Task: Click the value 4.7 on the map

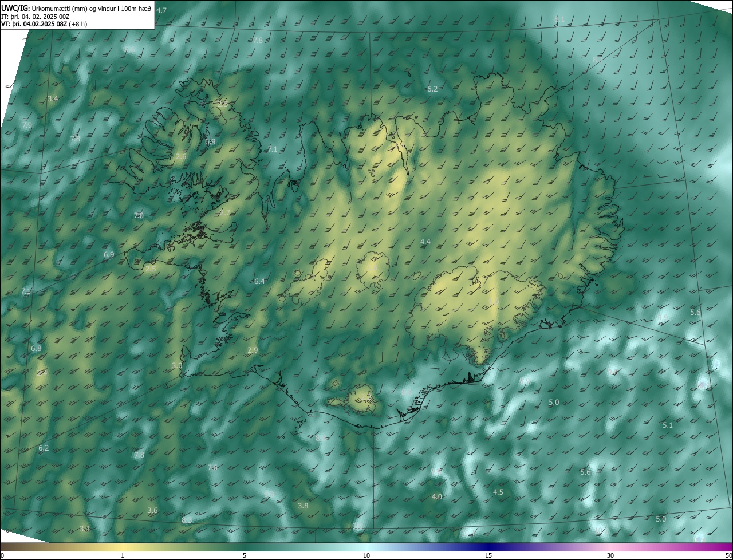Action: [x=161, y=11]
